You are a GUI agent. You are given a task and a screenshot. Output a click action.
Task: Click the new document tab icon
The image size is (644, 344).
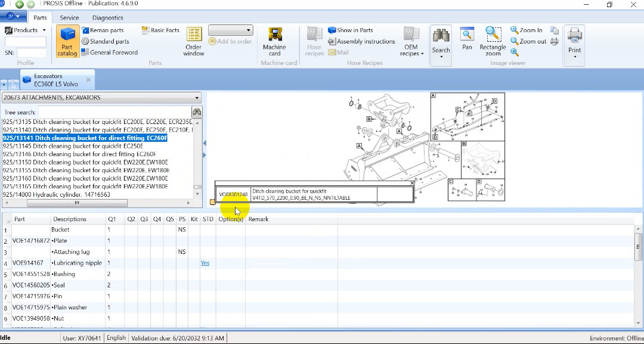[x=14, y=84]
